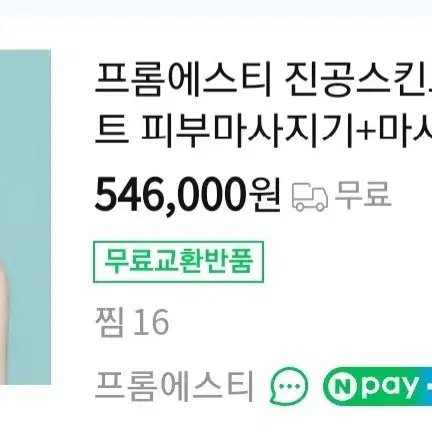Image resolution: width=432 pixels, height=432 pixels.
Task: Click the delivery truck icon
Action: [x=310, y=197]
